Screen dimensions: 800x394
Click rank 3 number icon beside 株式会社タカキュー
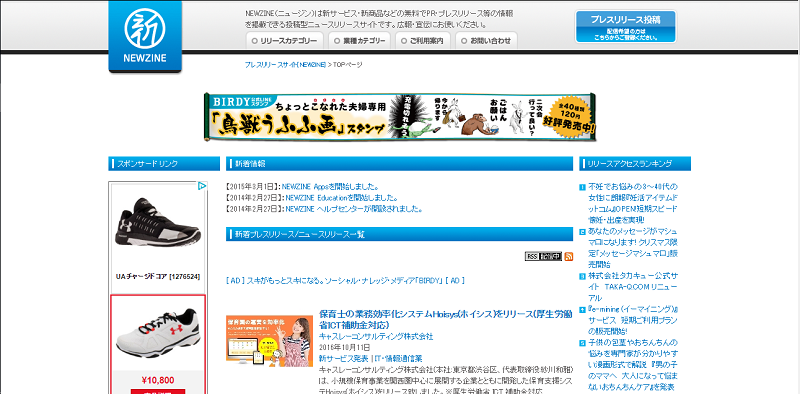click(x=583, y=276)
